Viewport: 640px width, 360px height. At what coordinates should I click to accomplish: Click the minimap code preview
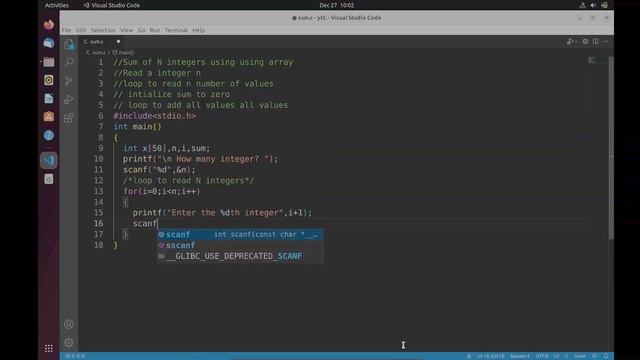[597, 60]
